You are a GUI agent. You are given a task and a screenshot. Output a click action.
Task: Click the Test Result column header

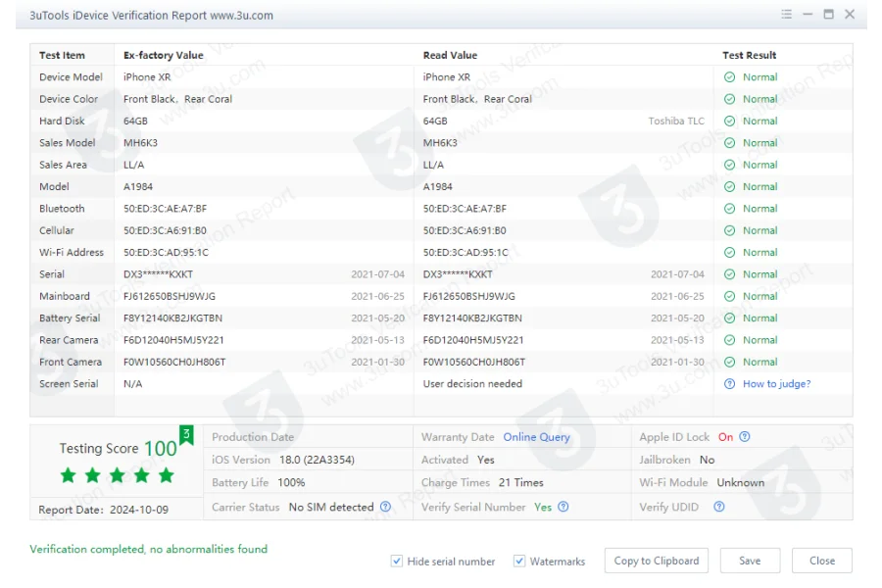(x=750, y=55)
